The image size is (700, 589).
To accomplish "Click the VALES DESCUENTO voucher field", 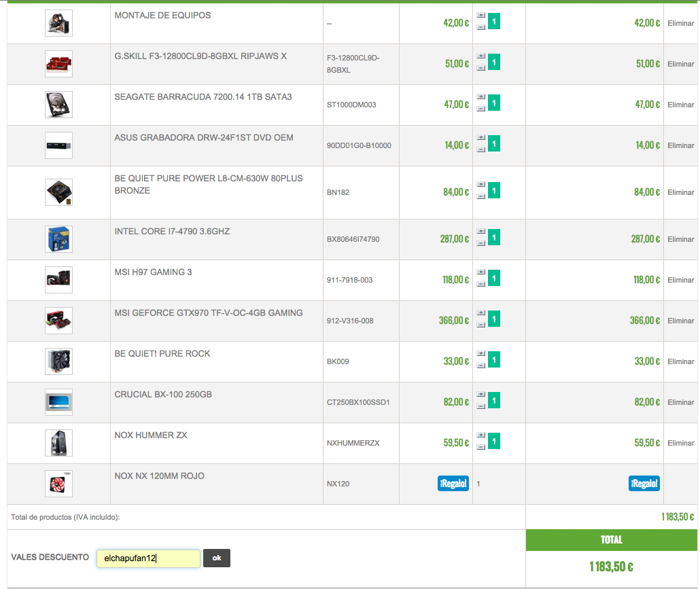I will coord(148,558).
